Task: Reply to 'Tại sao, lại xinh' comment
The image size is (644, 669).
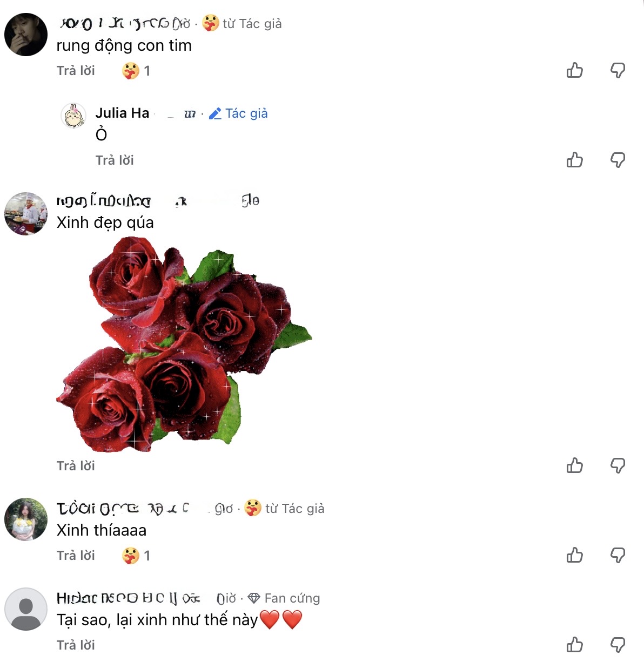Action: pos(76,645)
